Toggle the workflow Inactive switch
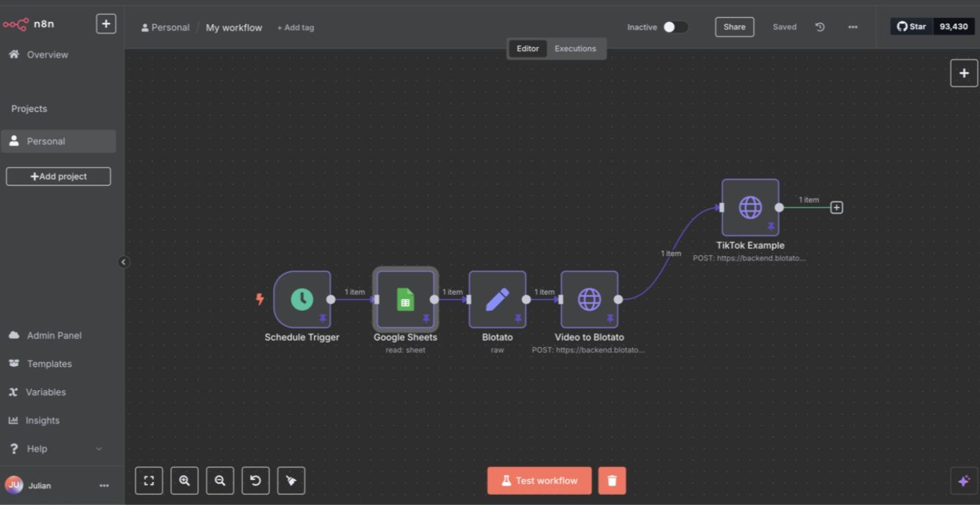 click(x=675, y=27)
